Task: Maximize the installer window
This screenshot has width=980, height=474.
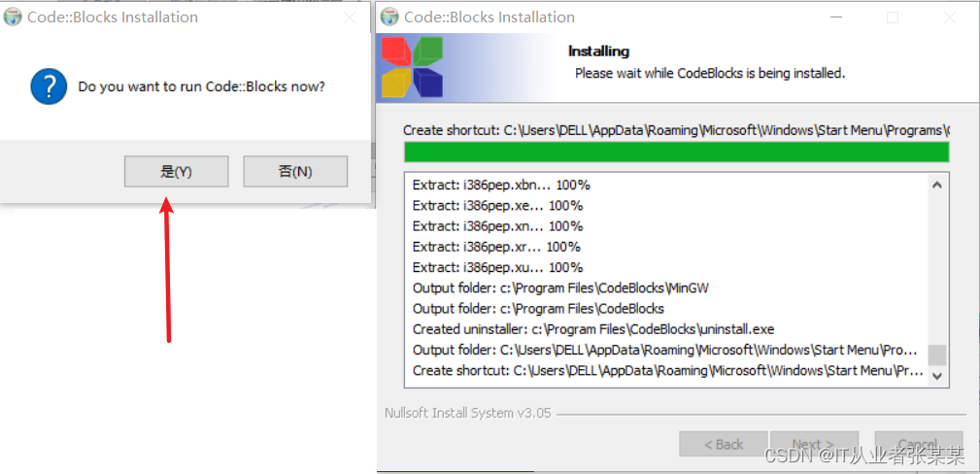Action: point(893,17)
